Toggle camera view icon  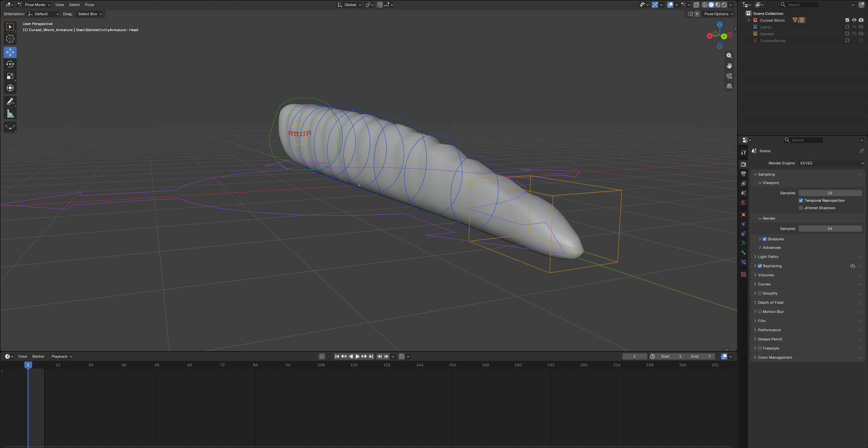pos(729,76)
